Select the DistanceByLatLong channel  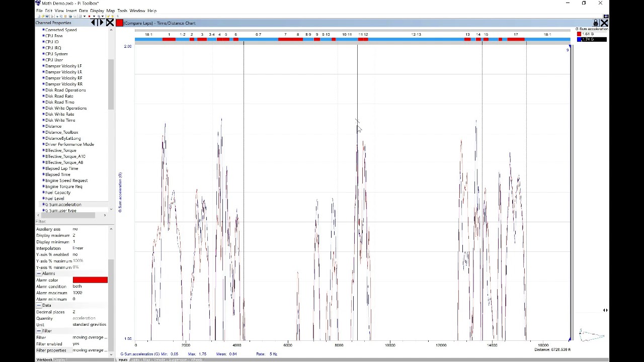click(63, 138)
